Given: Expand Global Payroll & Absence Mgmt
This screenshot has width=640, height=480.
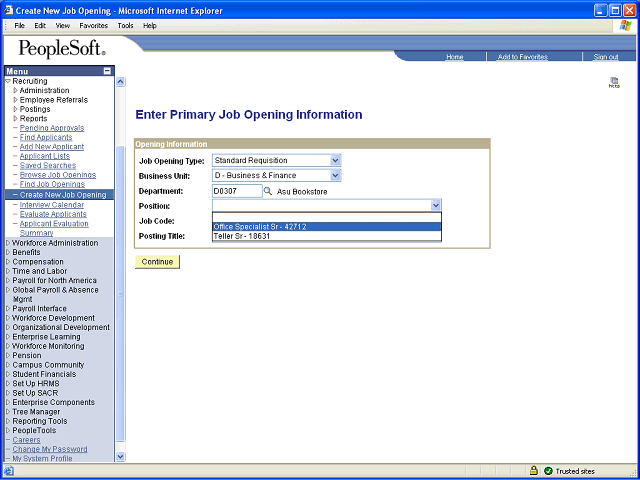Looking at the screenshot, I should pyautogui.click(x=8, y=290).
